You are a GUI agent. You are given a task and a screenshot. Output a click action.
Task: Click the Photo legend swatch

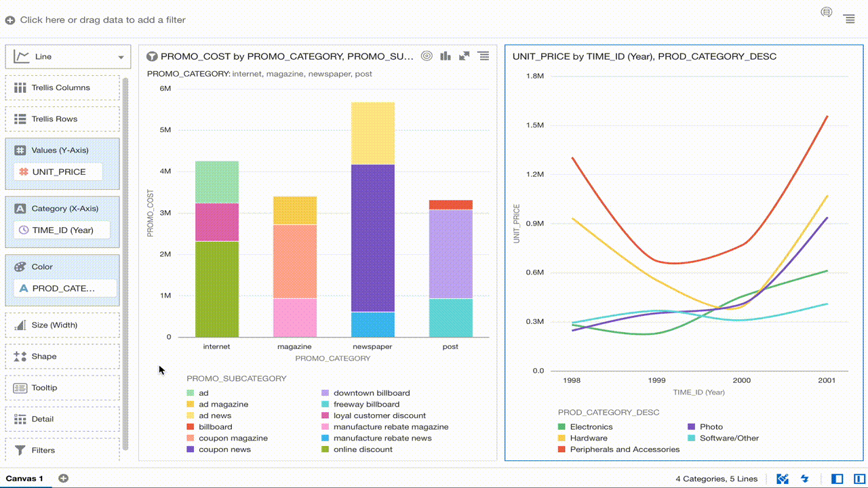[x=692, y=427]
